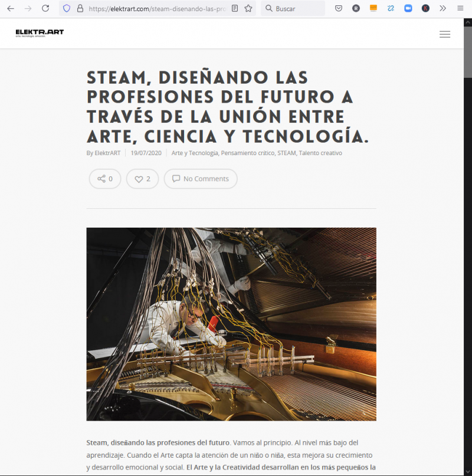Like the article with heart button
The width and height of the screenshot is (472, 476).
[x=142, y=179]
